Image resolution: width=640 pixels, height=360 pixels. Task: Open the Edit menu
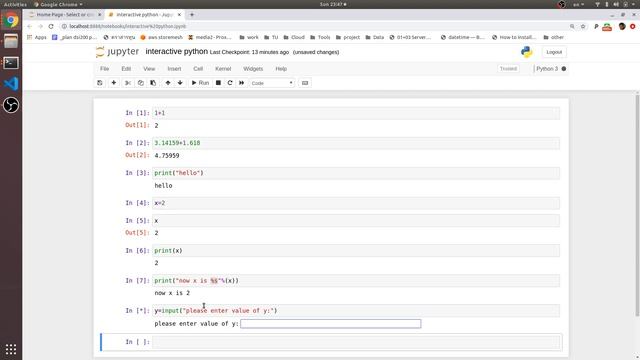[x=126, y=69]
